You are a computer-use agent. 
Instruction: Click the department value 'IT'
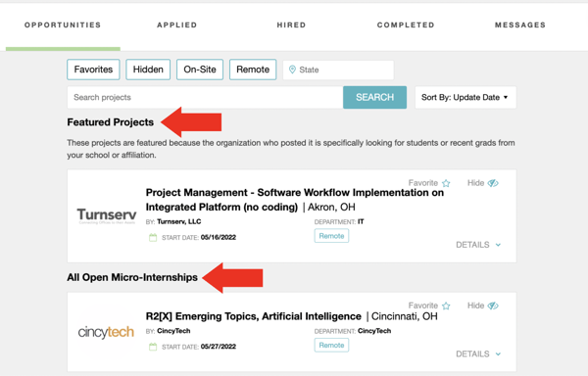[x=361, y=221]
